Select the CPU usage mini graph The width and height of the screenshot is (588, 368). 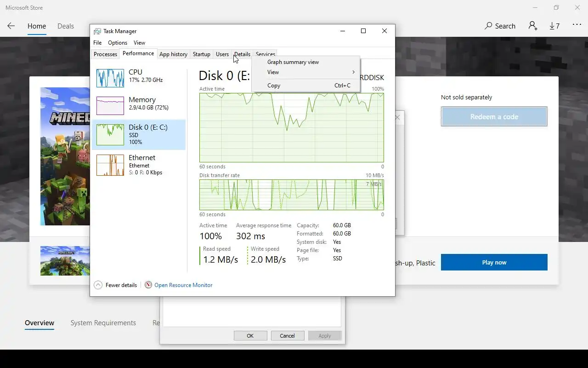[x=110, y=78]
